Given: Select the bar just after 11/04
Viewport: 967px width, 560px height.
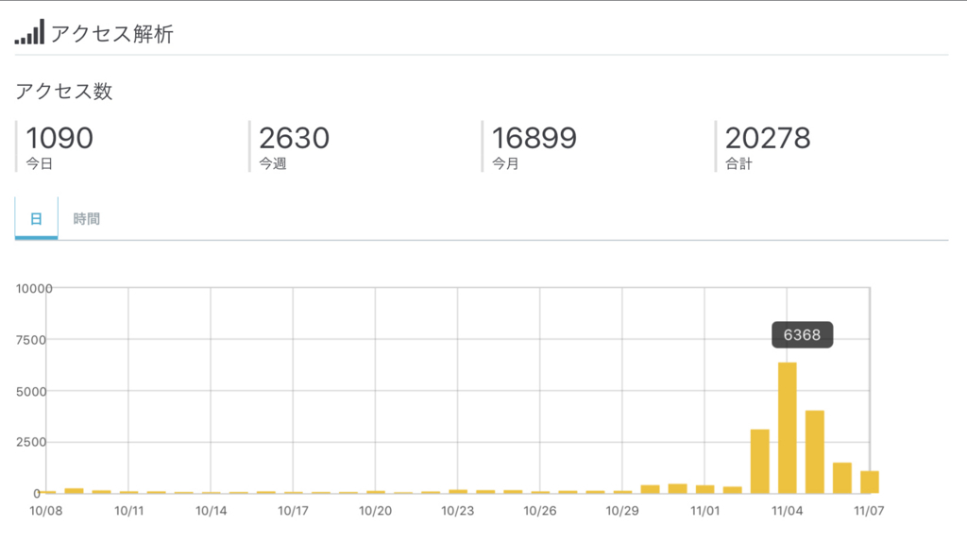Looking at the screenshot, I should [815, 452].
